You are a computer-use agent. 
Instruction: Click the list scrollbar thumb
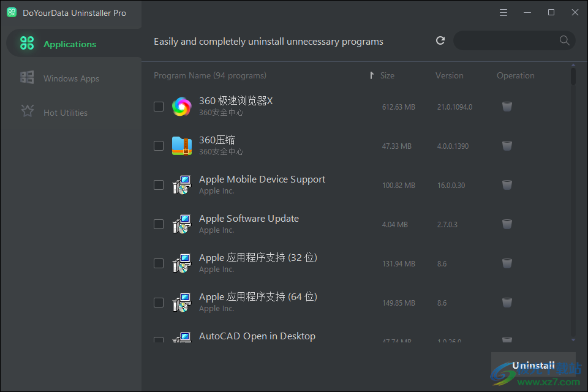pos(573,76)
